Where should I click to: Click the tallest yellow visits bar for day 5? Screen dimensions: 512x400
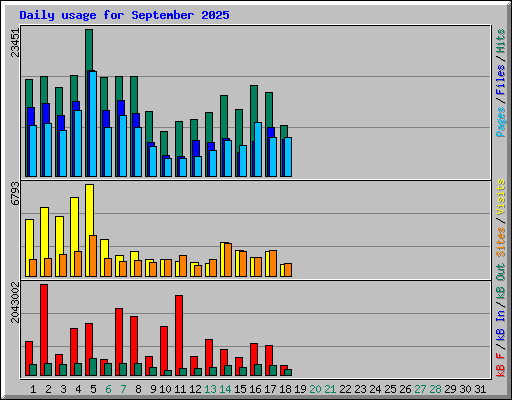[x=89, y=210]
